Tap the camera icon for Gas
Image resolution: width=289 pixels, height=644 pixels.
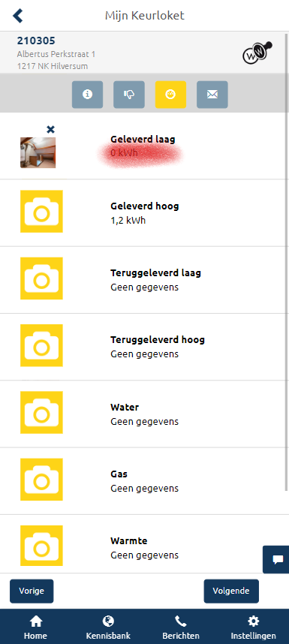[x=41, y=480]
